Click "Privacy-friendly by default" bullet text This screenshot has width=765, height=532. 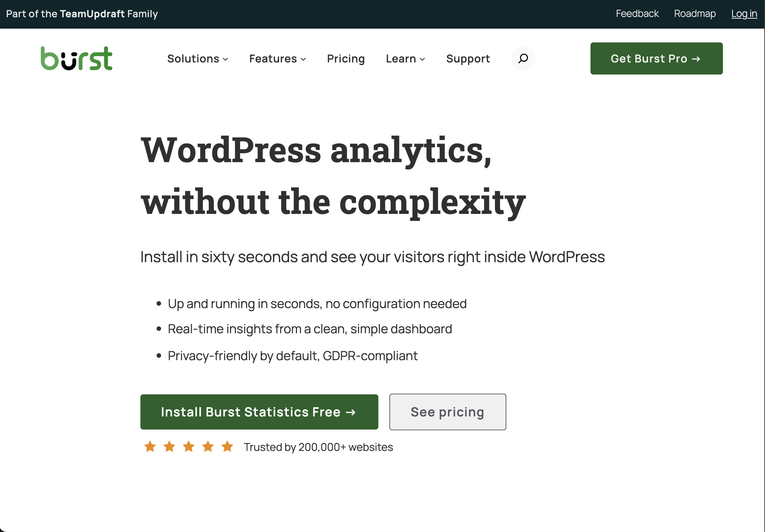(x=292, y=356)
